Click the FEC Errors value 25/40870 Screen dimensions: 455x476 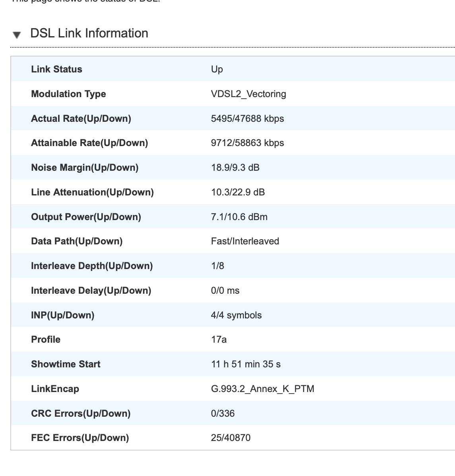pos(230,438)
